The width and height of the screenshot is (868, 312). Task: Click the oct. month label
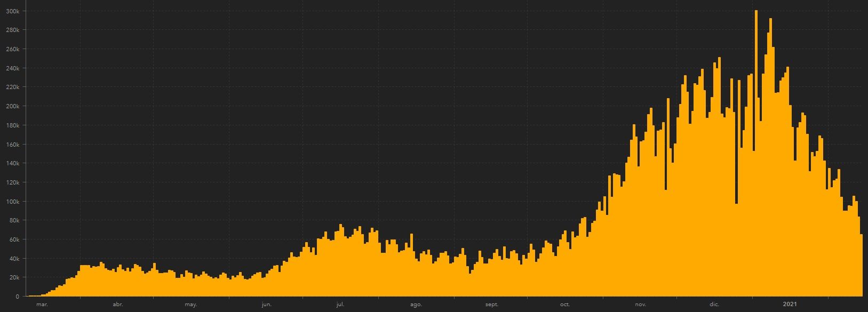[x=565, y=305]
